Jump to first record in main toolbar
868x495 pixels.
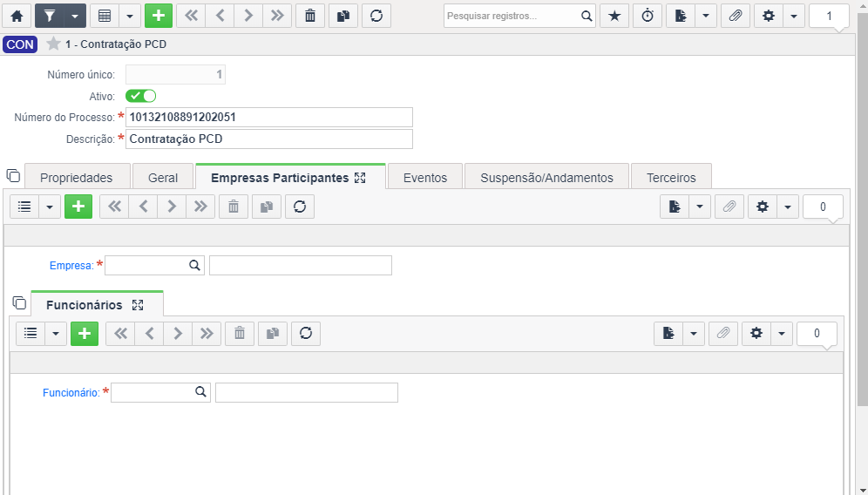(x=191, y=16)
